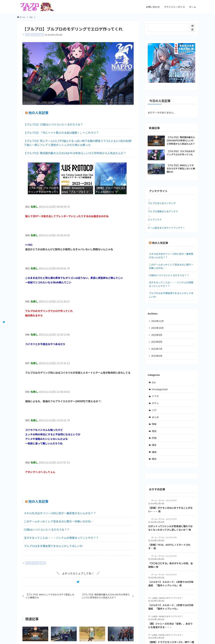Open the RSS icon beside top 他の人気記事
This screenshot has height=644, width=215.
click(x=26, y=113)
